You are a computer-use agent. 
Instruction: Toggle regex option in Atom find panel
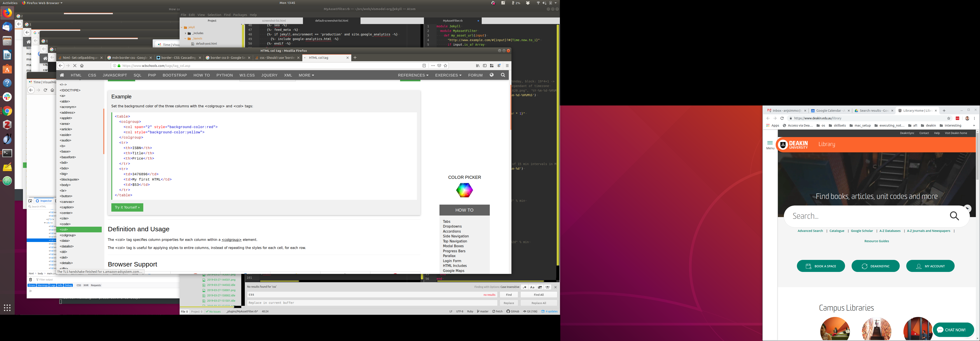pos(525,287)
